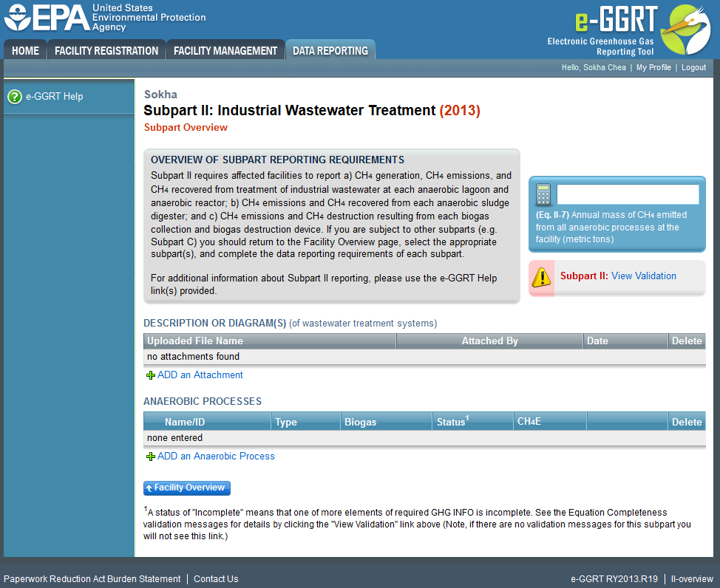Click the Name/ID column header
The width and height of the screenshot is (720, 588).
[207, 422]
